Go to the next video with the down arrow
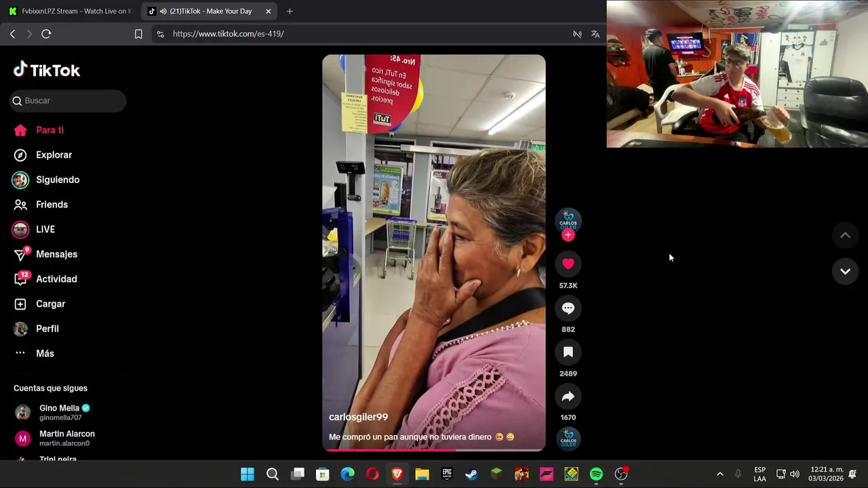The height and width of the screenshot is (488, 868). pyautogui.click(x=845, y=271)
